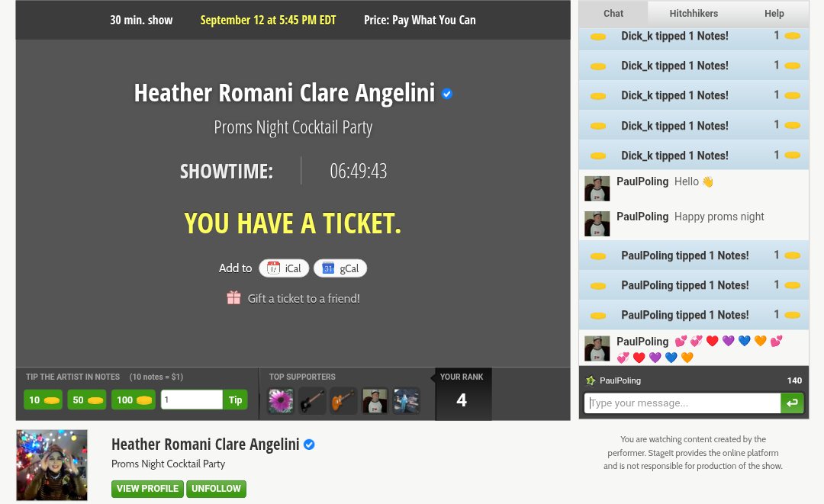824x504 pixels.
Task: Click the lower Heather Romani Clare Angelini name
Action: 205,445
